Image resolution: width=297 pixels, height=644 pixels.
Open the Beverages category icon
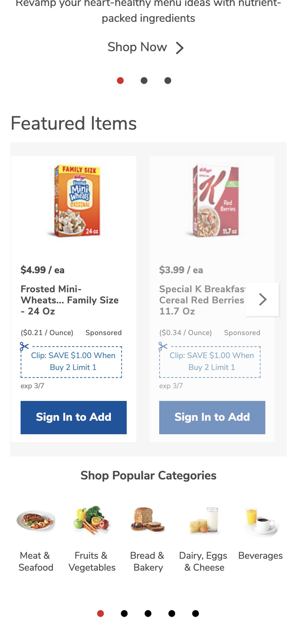(261, 520)
